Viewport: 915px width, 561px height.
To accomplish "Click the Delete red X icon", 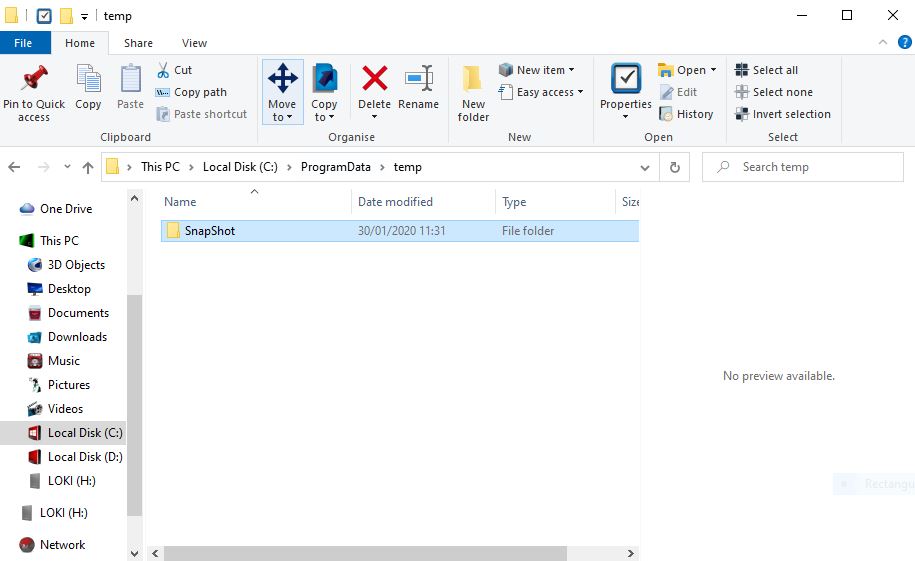I will (374, 80).
